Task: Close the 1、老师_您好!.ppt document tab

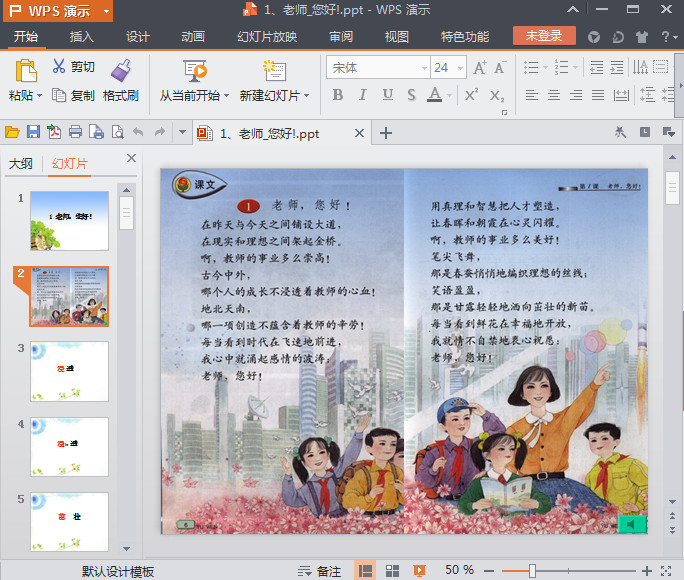Action: (359, 133)
